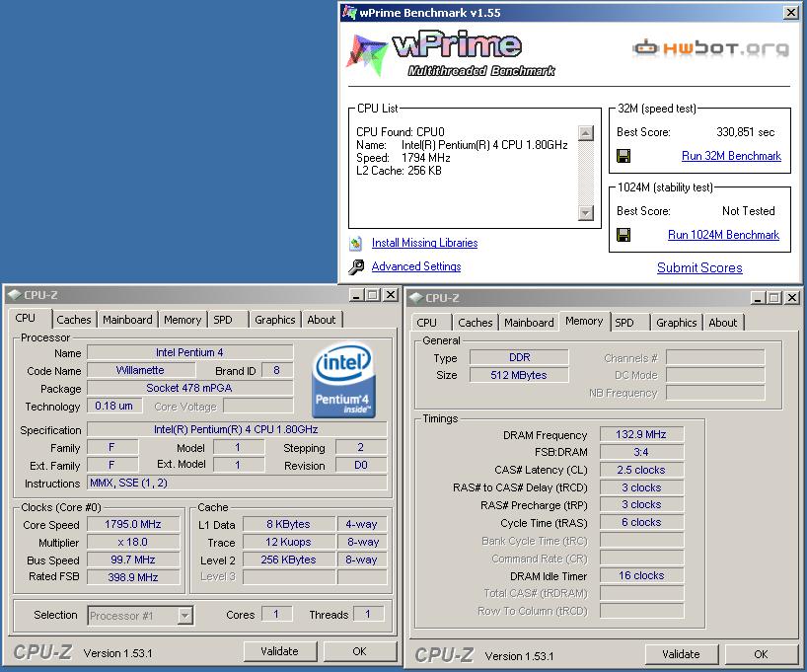Close the right CPU-Z window
This screenshot has height=672, width=807.
coord(792,298)
